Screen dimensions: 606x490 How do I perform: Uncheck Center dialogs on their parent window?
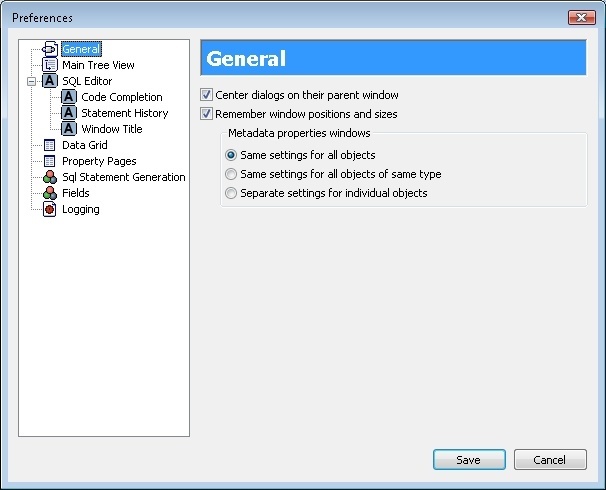pos(207,95)
